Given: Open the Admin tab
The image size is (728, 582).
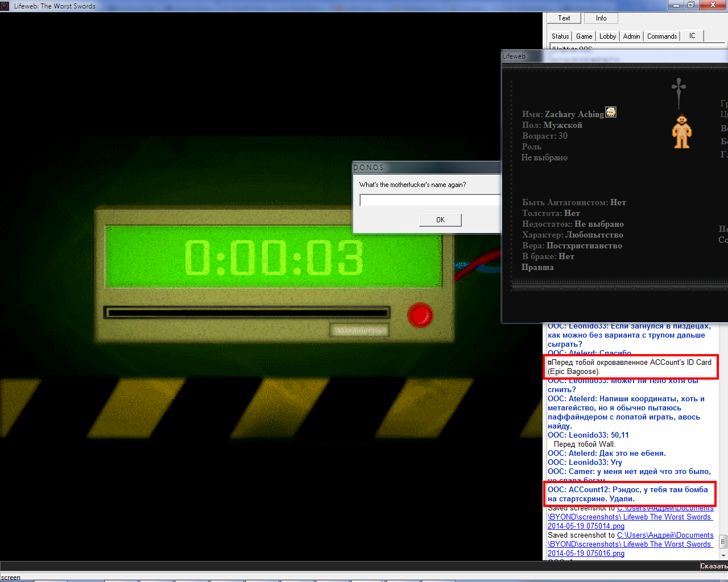Looking at the screenshot, I should click(632, 36).
